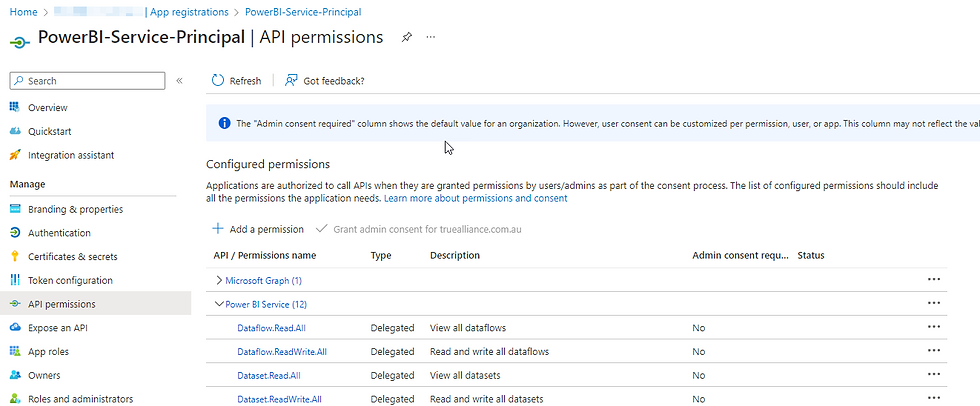
Task: Click the checkmark icon for Grant admin consent
Action: tap(321, 229)
